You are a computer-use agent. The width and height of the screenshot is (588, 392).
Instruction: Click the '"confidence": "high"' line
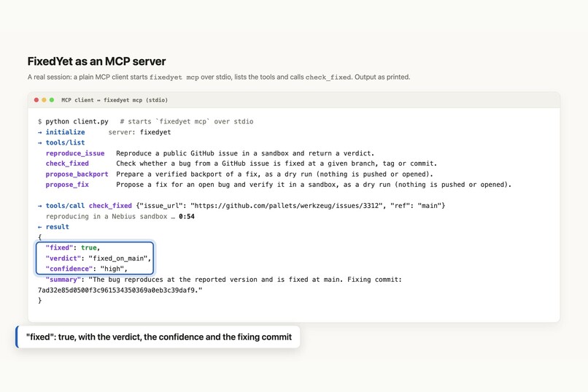click(87, 269)
